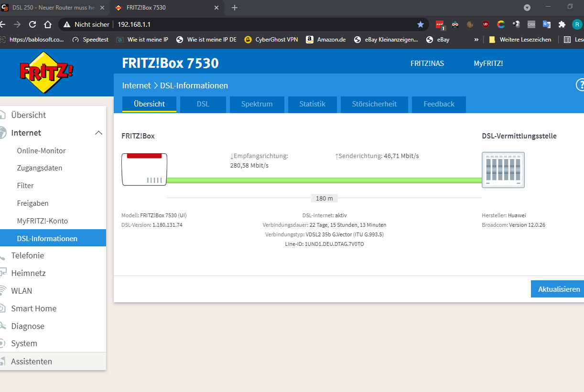Switch to the DSL tab
Viewport: 584px width, 392px height.
pyautogui.click(x=203, y=104)
